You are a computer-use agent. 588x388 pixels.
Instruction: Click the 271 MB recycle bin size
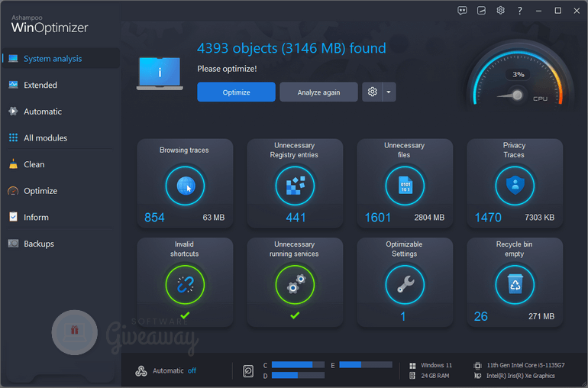pos(541,316)
